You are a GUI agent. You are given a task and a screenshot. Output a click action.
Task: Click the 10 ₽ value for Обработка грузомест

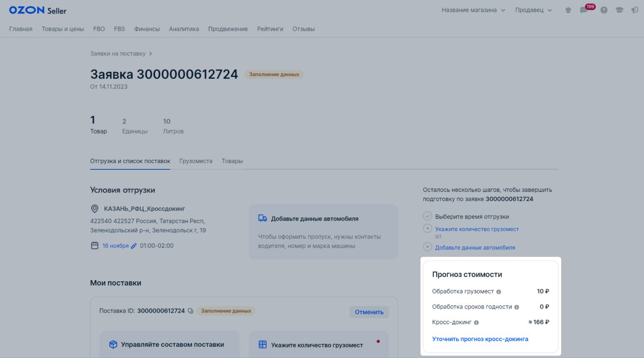[543, 291]
